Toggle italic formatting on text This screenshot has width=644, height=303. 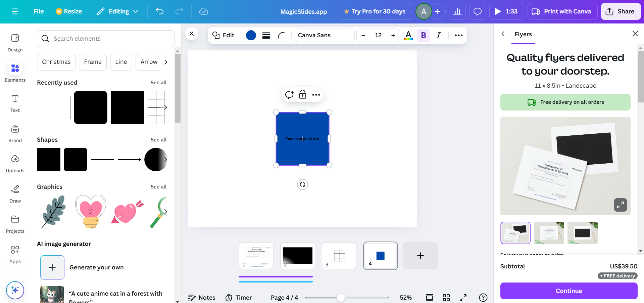pyautogui.click(x=438, y=35)
